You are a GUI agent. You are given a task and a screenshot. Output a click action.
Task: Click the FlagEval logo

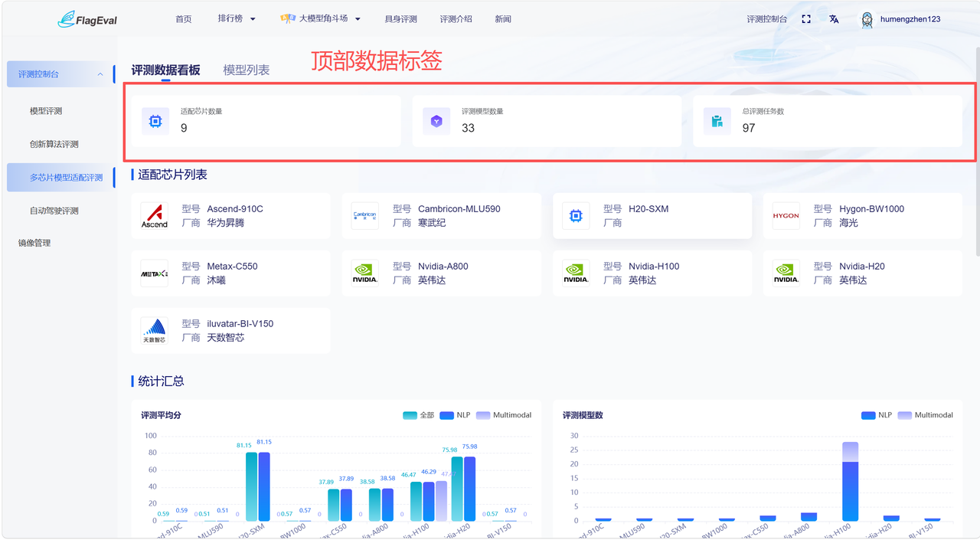[x=87, y=19]
